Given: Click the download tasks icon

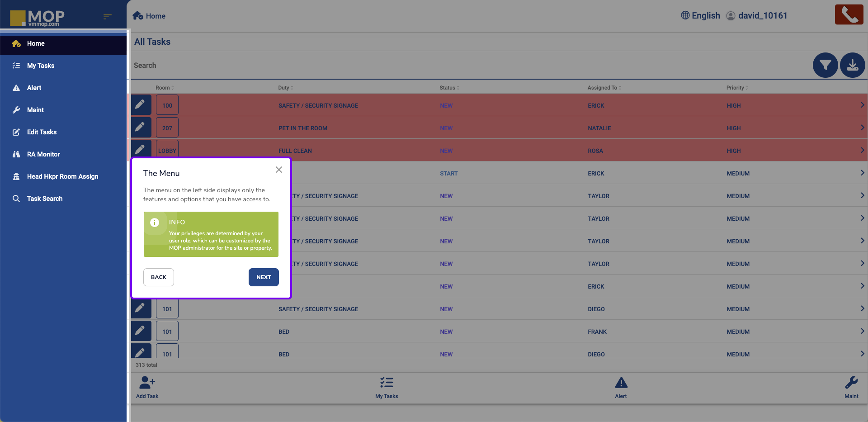Looking at the screenshot, I should click(852, 66).
